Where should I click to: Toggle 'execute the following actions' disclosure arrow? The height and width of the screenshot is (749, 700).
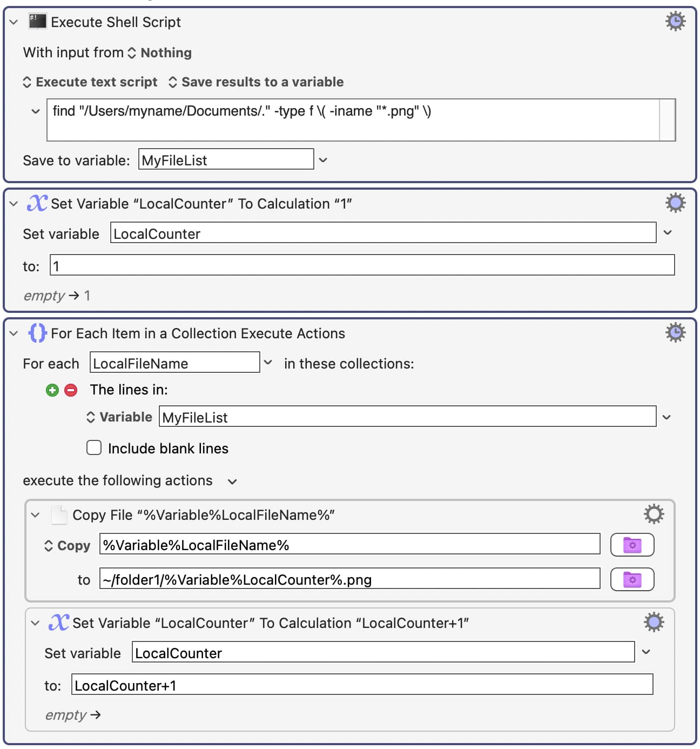coord(232,482)
